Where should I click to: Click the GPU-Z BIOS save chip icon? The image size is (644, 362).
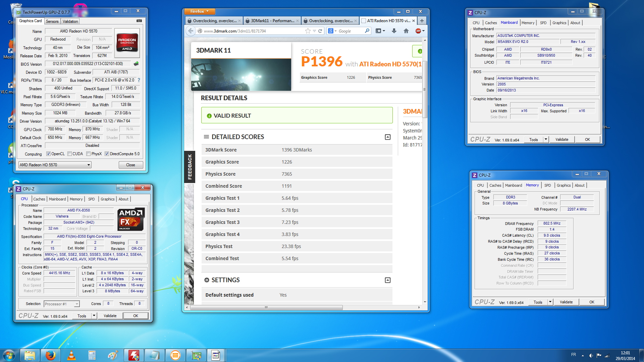tap(136, 64)
